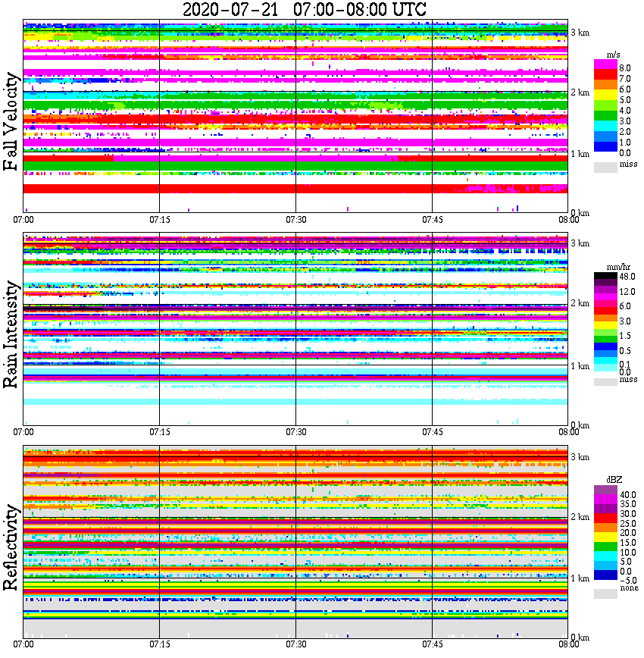This screenshot has height=658, width=644.
Task: Click the "07:45" time tick under Reflectivity
Action: click(432, 644)
